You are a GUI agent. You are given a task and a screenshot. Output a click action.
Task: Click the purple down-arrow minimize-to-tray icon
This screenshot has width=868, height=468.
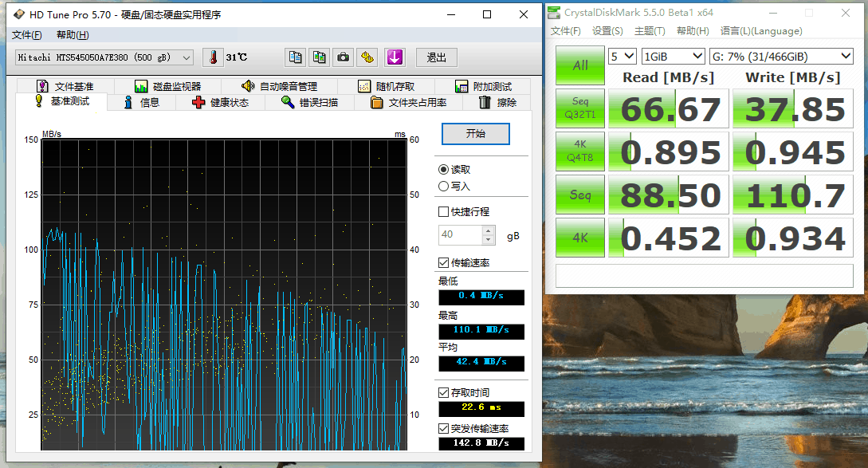click(x=395, y=57)
